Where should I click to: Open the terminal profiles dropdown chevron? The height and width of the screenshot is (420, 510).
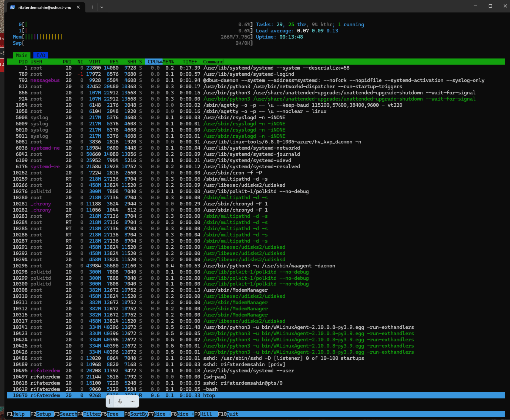click(102, 7)
